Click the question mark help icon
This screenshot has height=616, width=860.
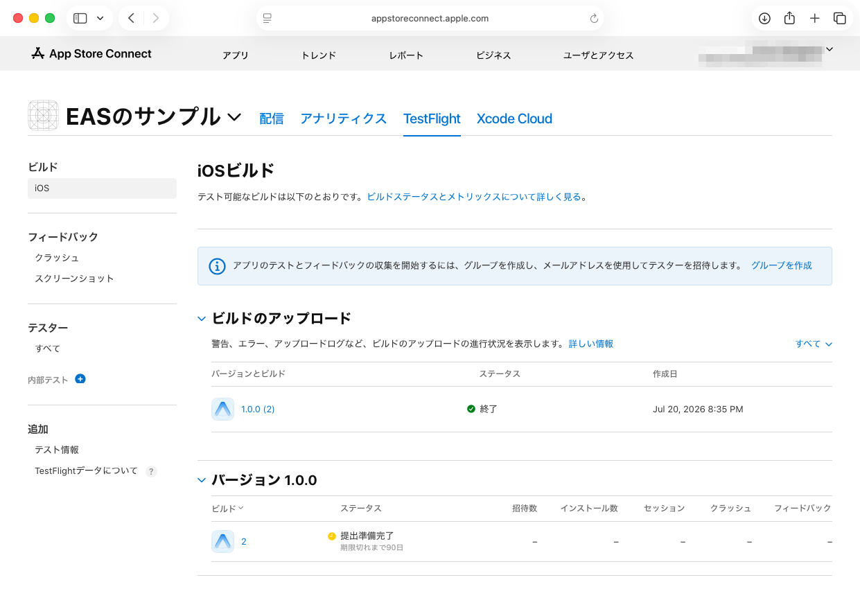pos(151,471)
